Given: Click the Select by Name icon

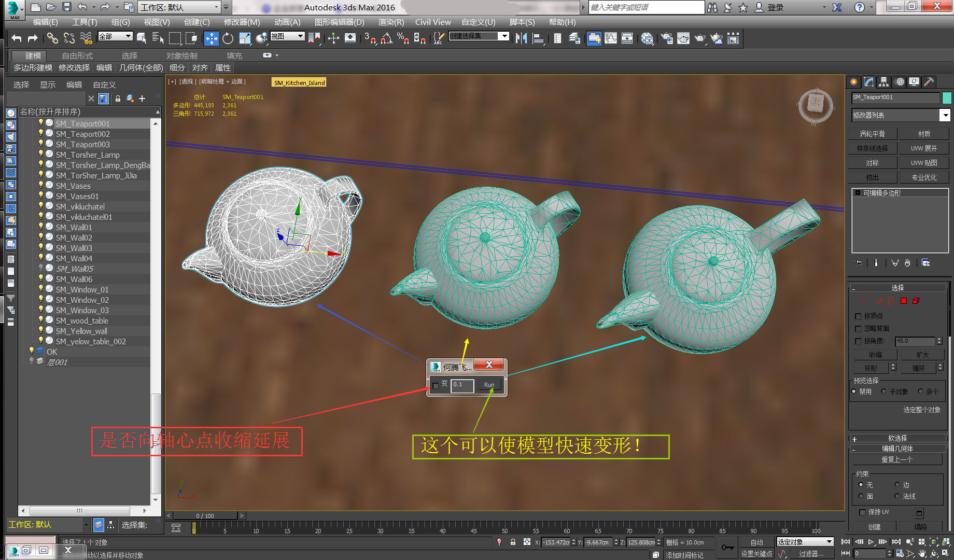Looking at the screenshot, I should 158,38.
